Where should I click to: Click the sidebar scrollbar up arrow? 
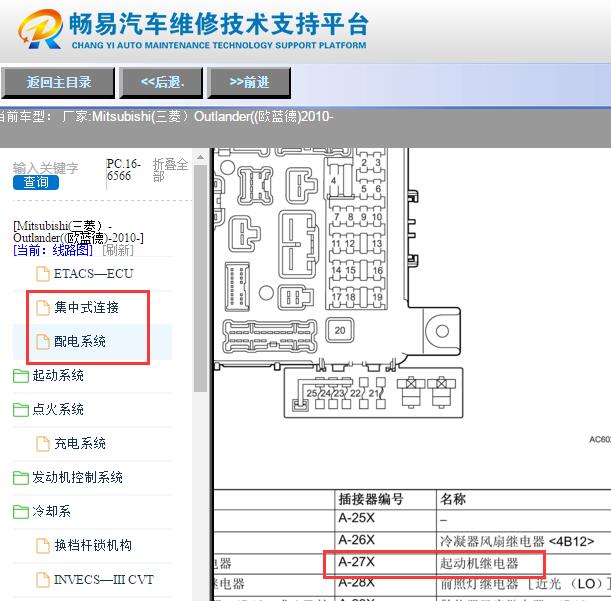click(200, 157)
